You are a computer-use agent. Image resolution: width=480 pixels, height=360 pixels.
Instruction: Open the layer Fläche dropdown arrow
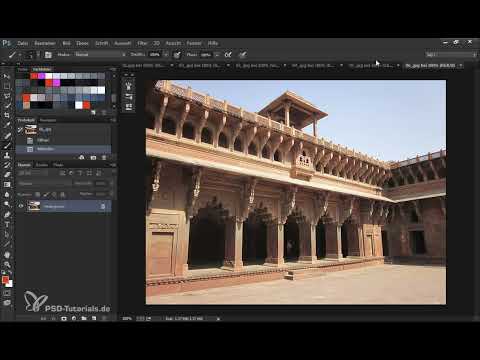tap(111, 194)
